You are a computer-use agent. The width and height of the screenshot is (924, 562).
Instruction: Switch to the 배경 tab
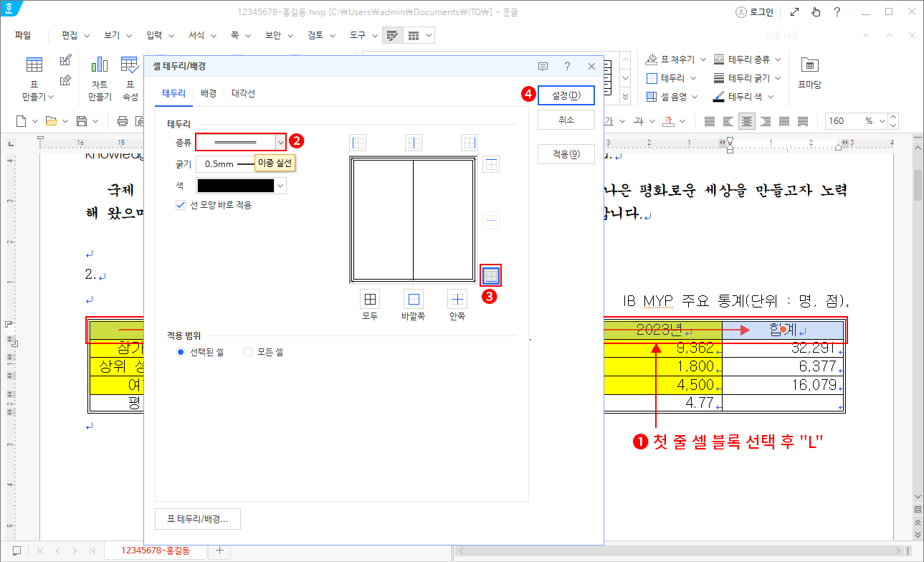pos(209,93)
